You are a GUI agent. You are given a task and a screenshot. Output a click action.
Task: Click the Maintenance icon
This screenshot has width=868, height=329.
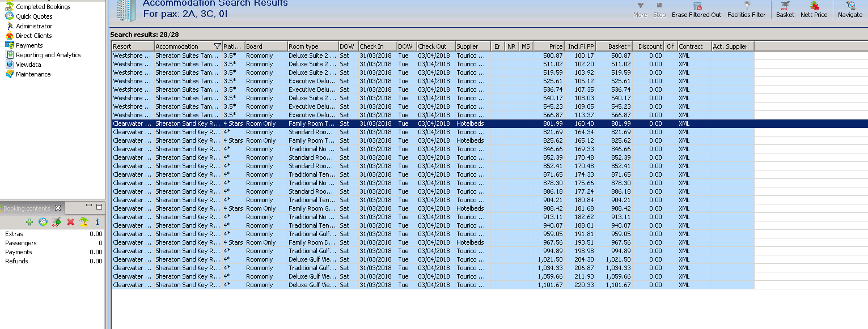tap(10, 74)
